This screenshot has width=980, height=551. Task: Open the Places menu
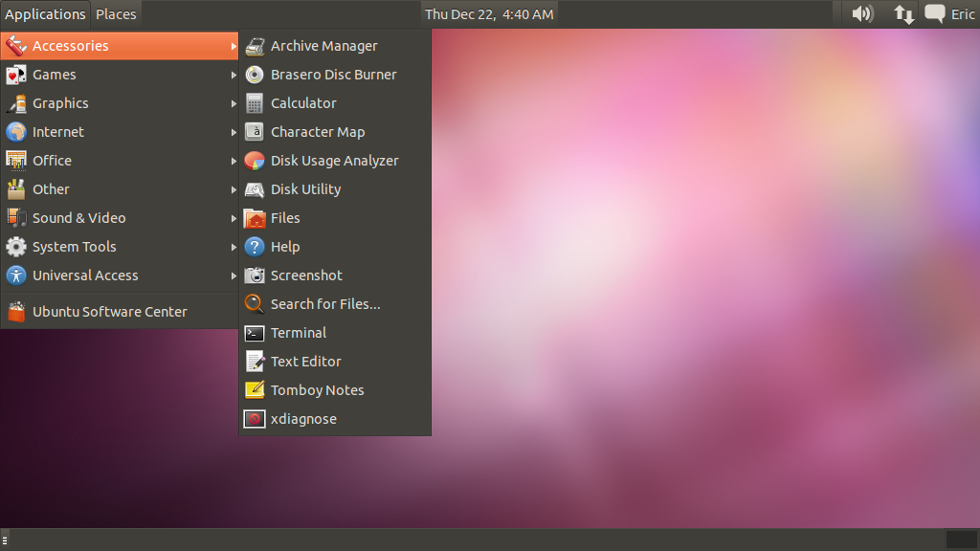point(115,13)
